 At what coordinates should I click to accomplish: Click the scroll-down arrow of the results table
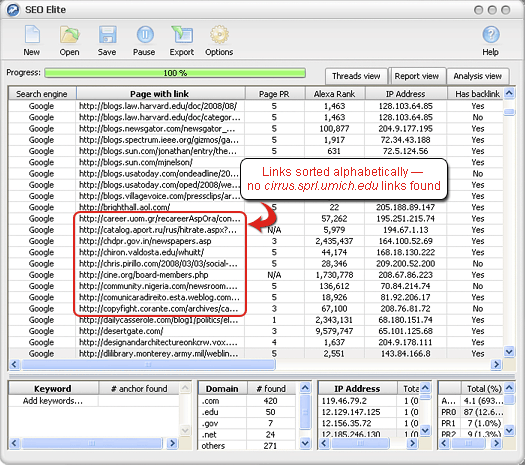coord(509,352)
